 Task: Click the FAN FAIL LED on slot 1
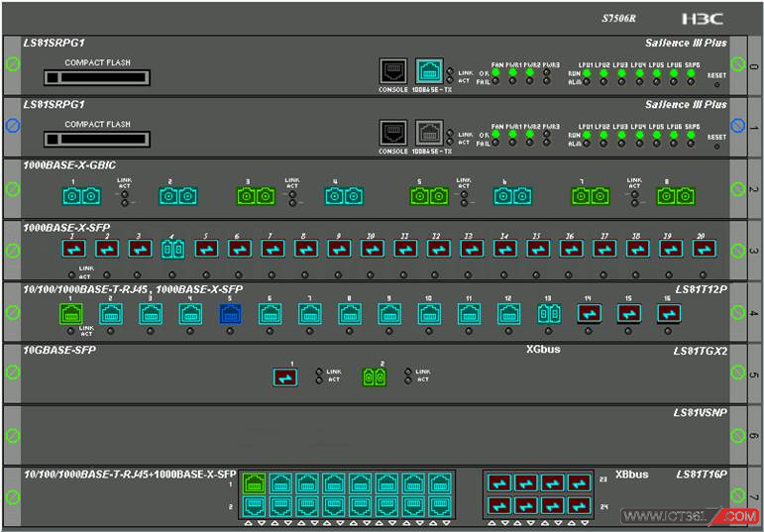tap(495, 143)
